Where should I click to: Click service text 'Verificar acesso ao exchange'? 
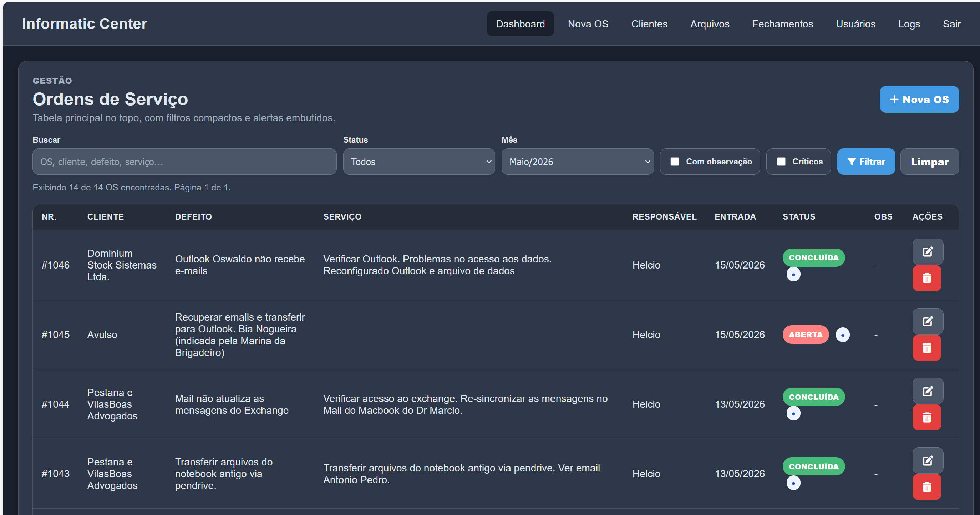click(x=390, y=399)
